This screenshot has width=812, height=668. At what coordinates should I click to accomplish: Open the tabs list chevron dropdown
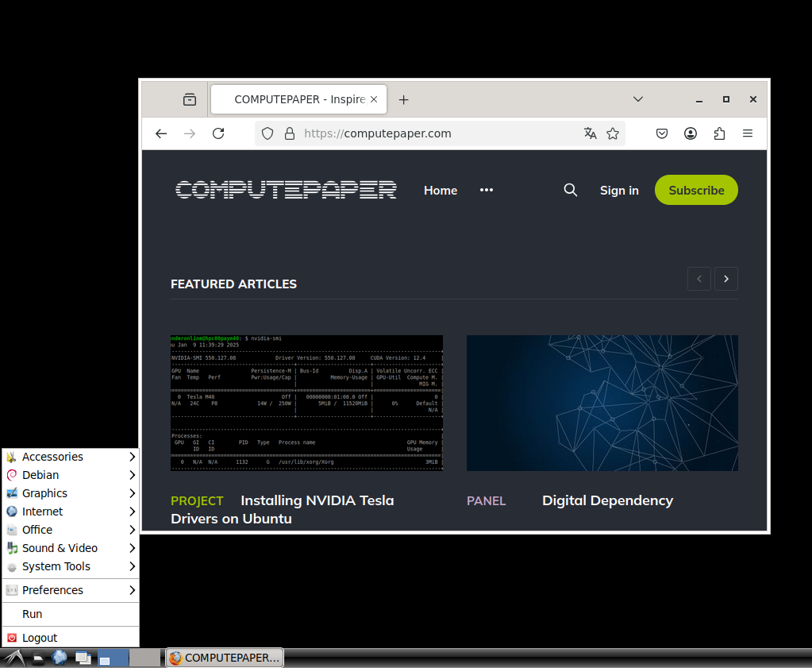click(638, 99)
